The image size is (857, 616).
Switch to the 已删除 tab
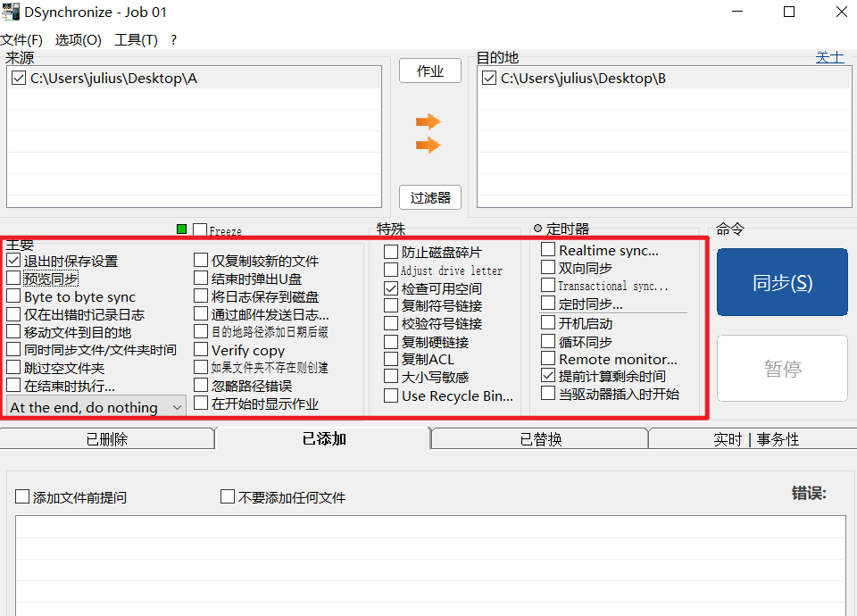107,438
